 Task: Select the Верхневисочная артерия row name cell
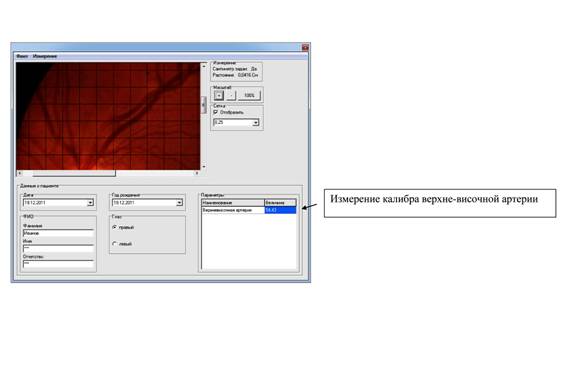click(233, 210)
